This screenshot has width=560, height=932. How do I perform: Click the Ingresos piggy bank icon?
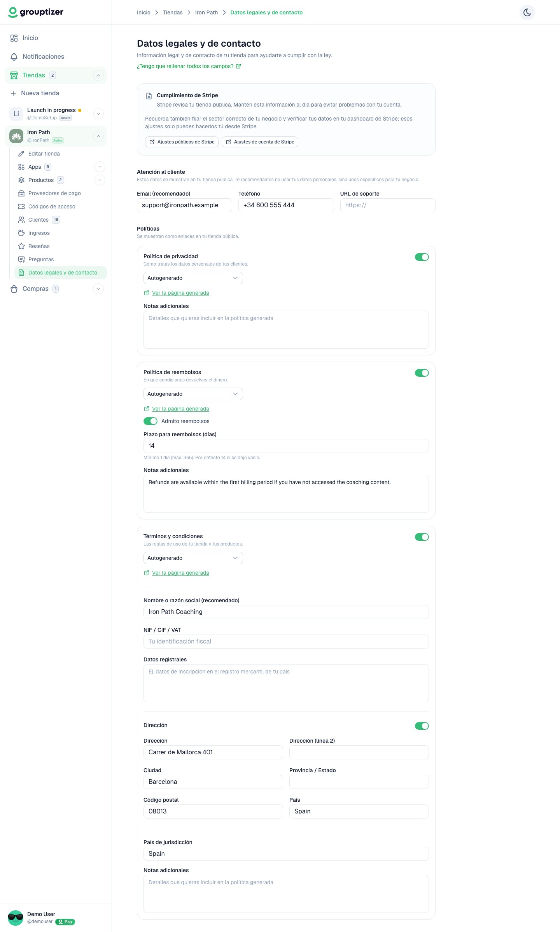pyautogui.click(x=21, y=233)
